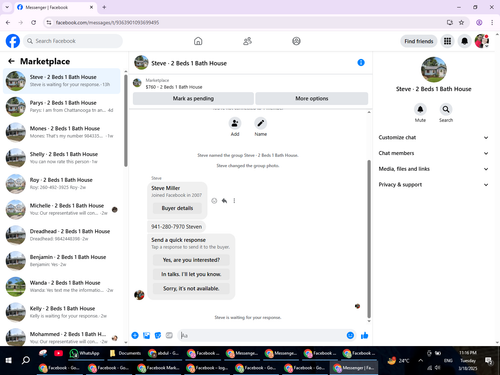Screen dimensions: 500x375
Task: Open Michelle - 2 Beds 1 Bath House chat
Action: pos(62,209)
